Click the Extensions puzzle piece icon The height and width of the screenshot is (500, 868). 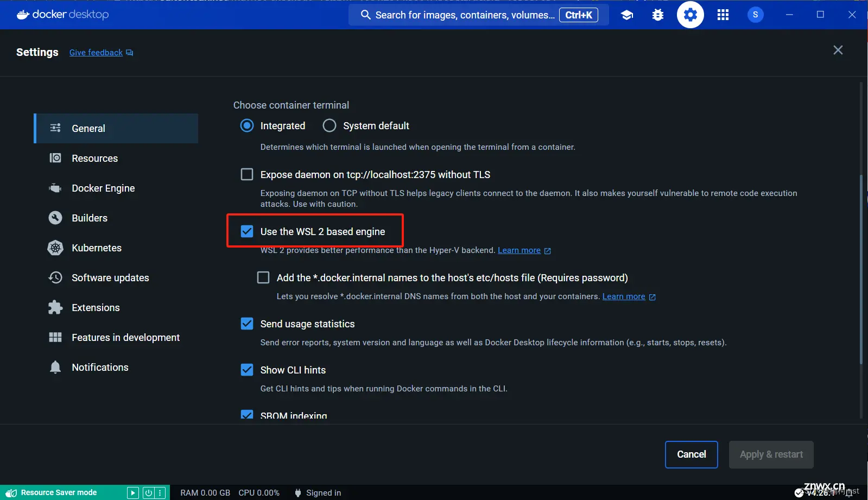[x=55, y=307]
